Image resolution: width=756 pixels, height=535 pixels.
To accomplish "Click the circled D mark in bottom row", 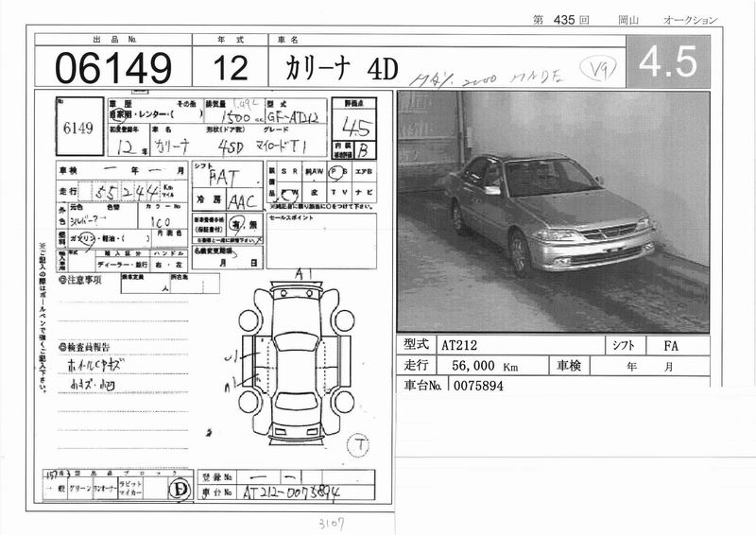I will pos(177,490).
